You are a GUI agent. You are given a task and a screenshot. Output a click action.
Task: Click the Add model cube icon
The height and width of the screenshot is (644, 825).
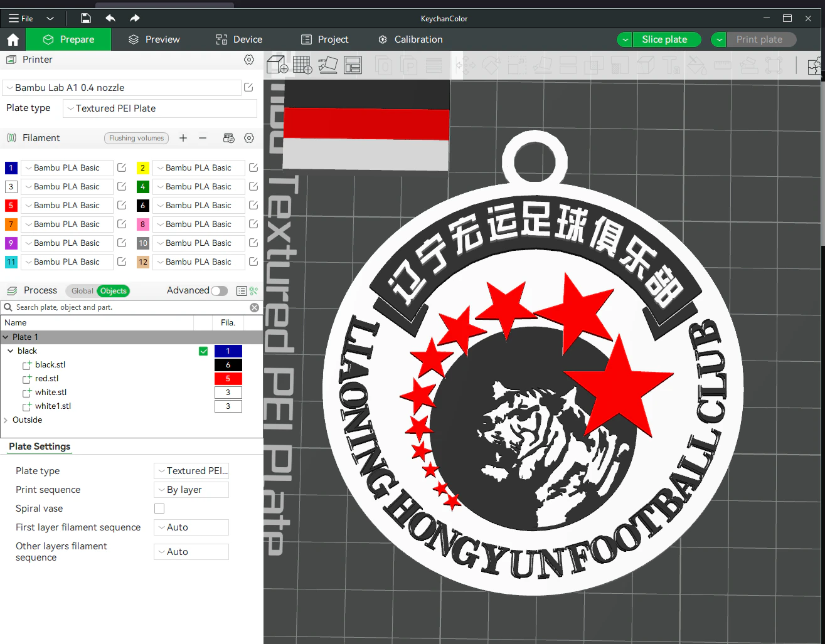277,65
